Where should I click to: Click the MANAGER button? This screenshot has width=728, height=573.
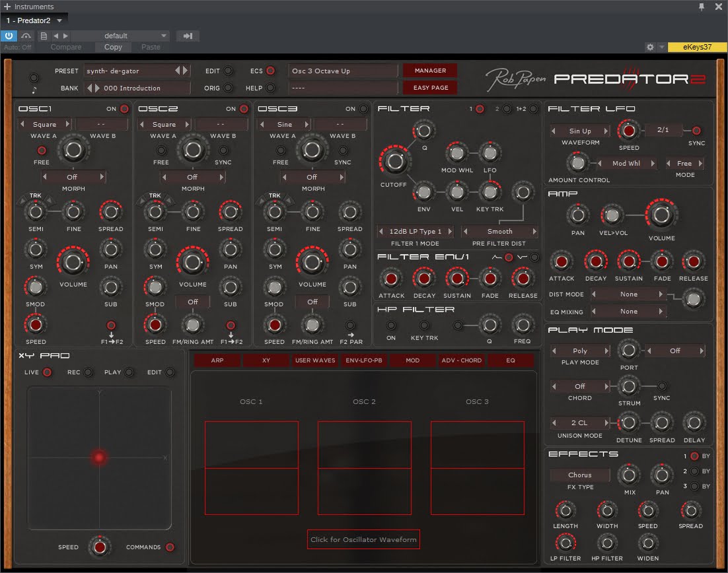click(x=430, y=71)
